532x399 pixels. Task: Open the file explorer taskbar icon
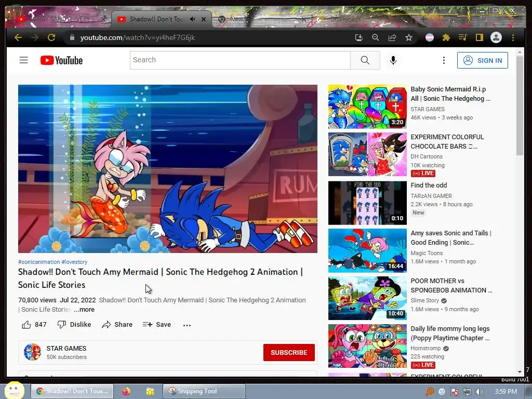click(x=150, y=391)
